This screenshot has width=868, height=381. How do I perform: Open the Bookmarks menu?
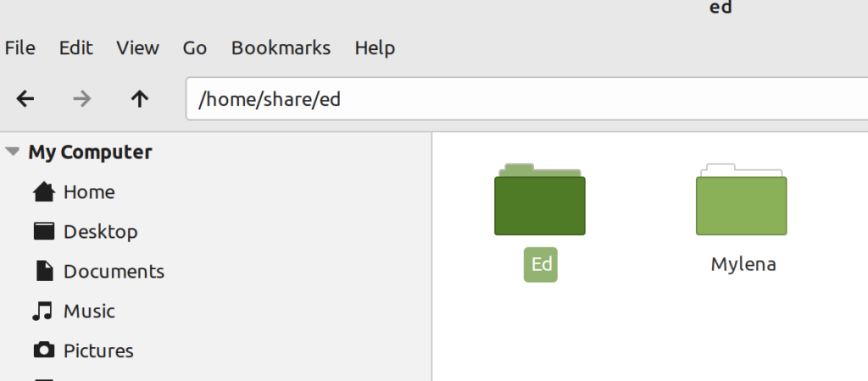[281, 48]
